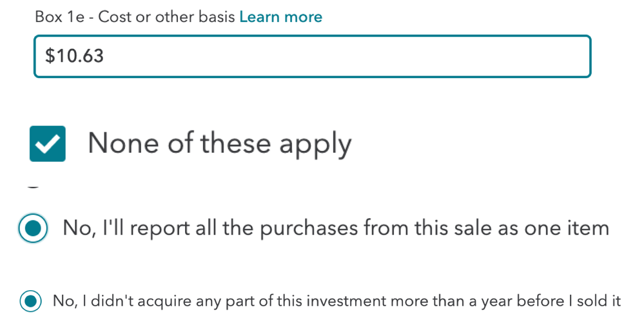Click the white checkmark icon in the teal box

pyautogui.click(x=47, y=144)
